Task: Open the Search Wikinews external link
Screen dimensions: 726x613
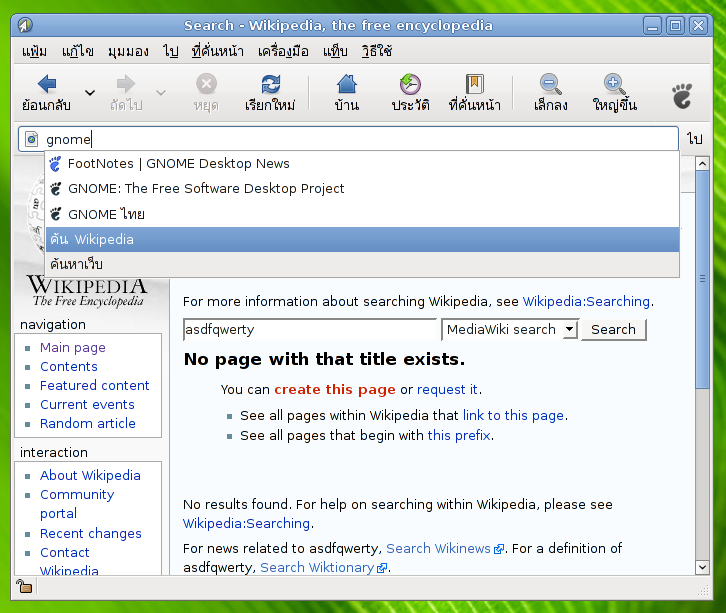Action: coord(445,548)
